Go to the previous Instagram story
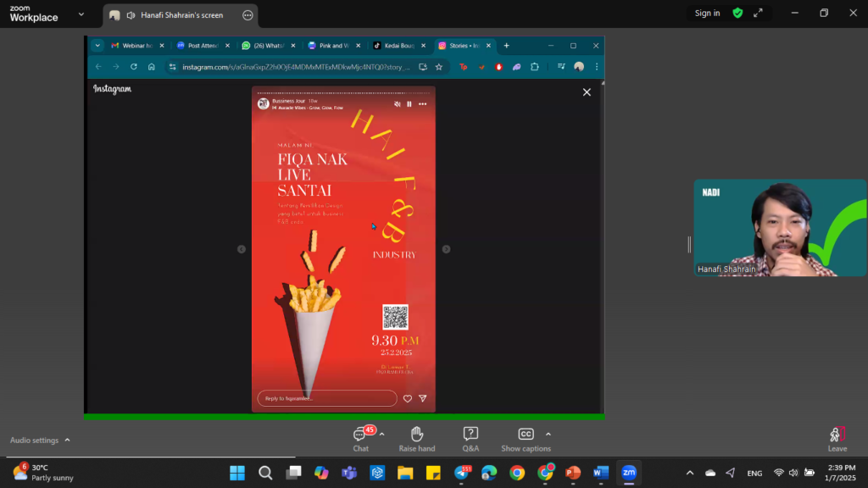868x488 pixels. pyautogui.click(x=242, y=250)
